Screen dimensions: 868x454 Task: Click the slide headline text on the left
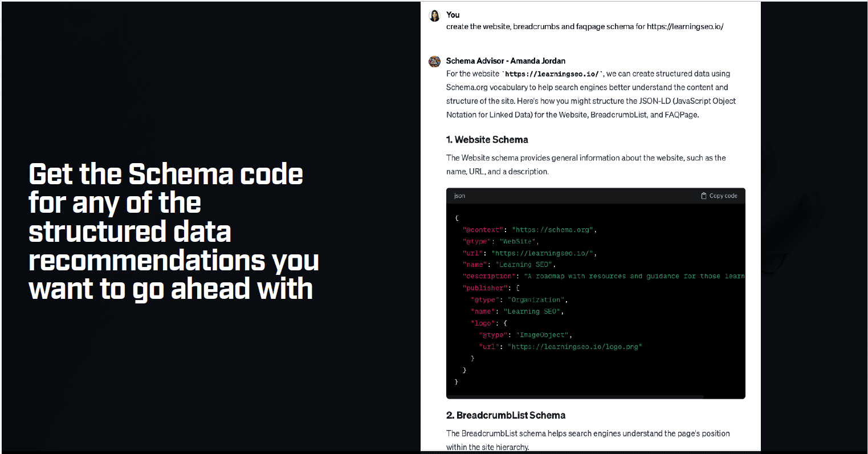(x=171, y=231)
